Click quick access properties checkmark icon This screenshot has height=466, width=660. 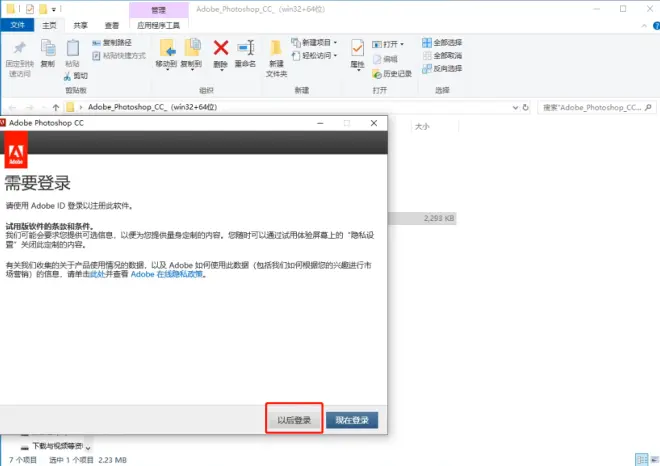pos(29,8)
